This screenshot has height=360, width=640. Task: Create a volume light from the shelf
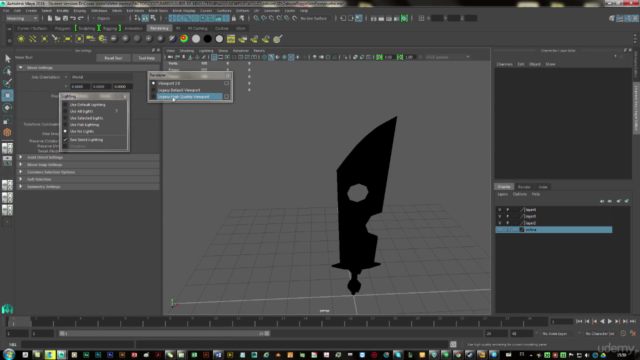[80, 39]
